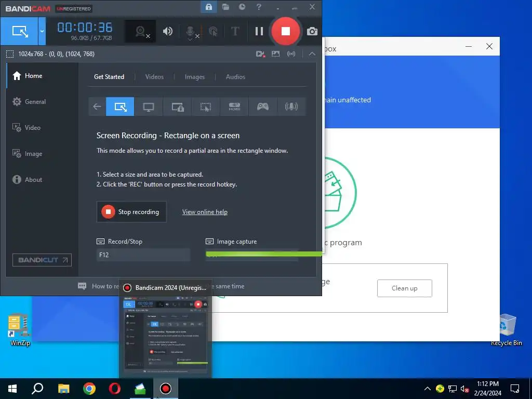Toggle the text overlay T icon
Screen dimensions: 532x399
click(x=235, y=32)
